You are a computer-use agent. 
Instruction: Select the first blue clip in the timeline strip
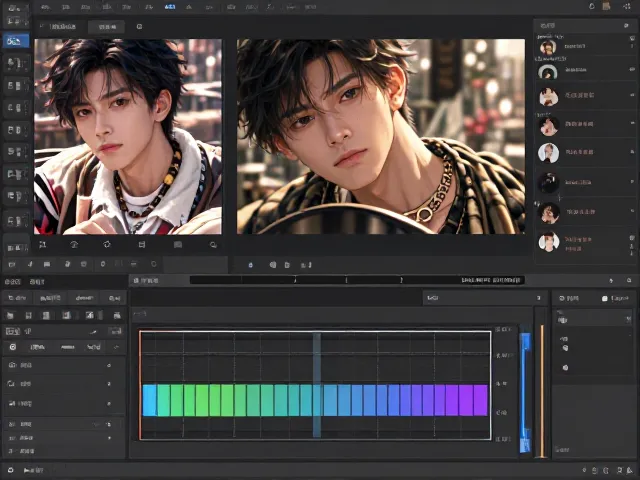149,400
